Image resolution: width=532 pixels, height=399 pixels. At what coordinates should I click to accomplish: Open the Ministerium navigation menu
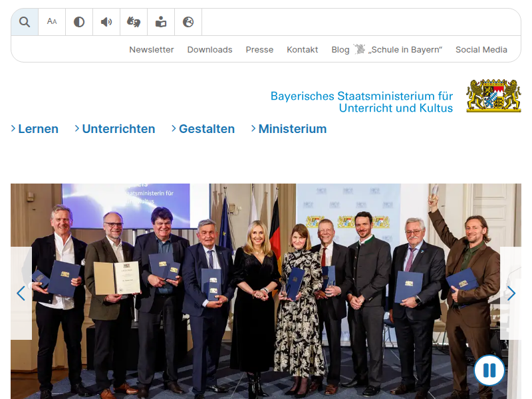(289, 129)
